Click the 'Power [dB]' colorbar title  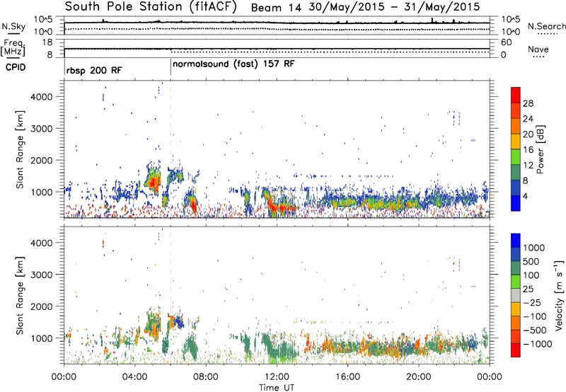(541, 149)
